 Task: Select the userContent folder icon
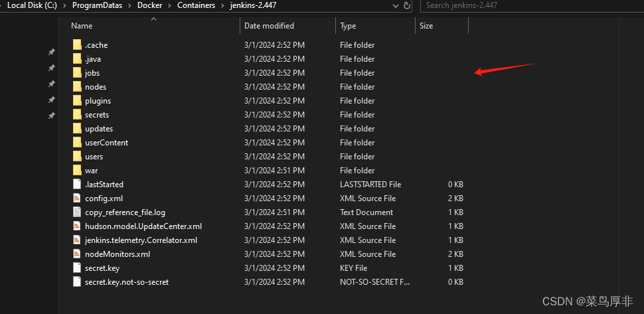(77, 143)
